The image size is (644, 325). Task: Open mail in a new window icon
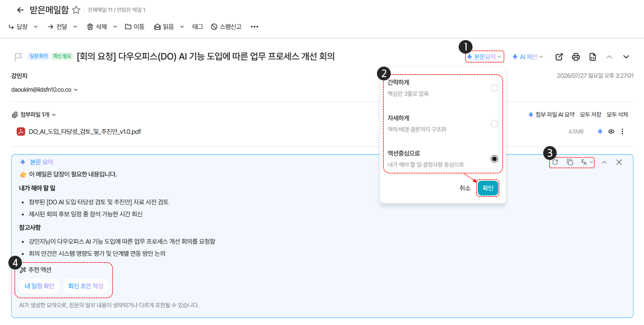(559, 57)
